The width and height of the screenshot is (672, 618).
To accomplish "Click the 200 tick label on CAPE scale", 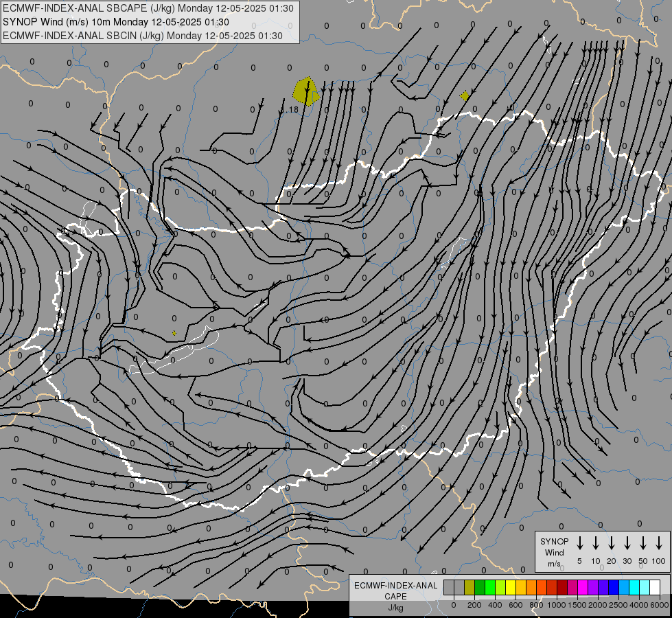I will click(x=474, y=605).
